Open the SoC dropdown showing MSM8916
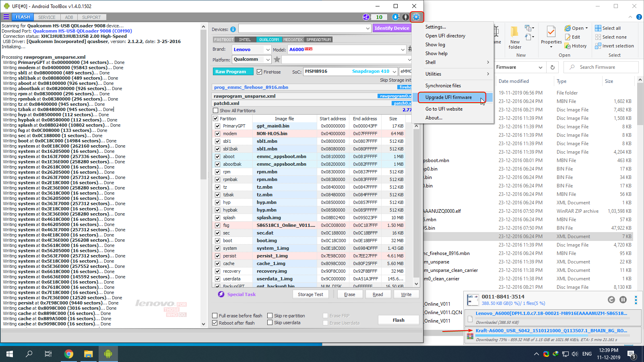This screenshot has height=362, width=644. (394, 72)
